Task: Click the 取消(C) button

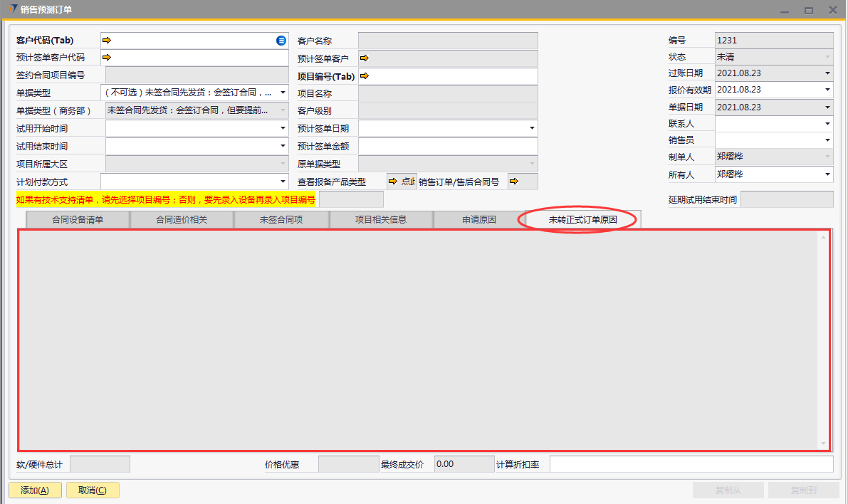Action: [92, 490]
